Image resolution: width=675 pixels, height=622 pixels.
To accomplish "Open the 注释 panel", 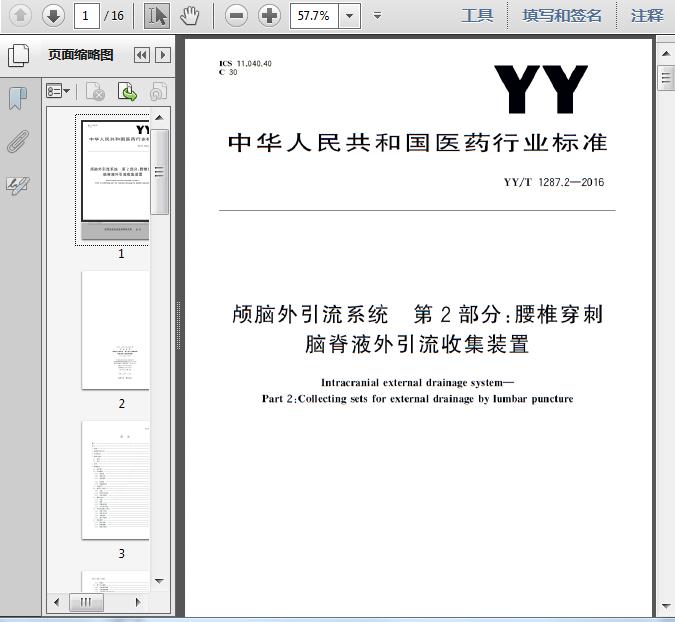I will point(647,16).
